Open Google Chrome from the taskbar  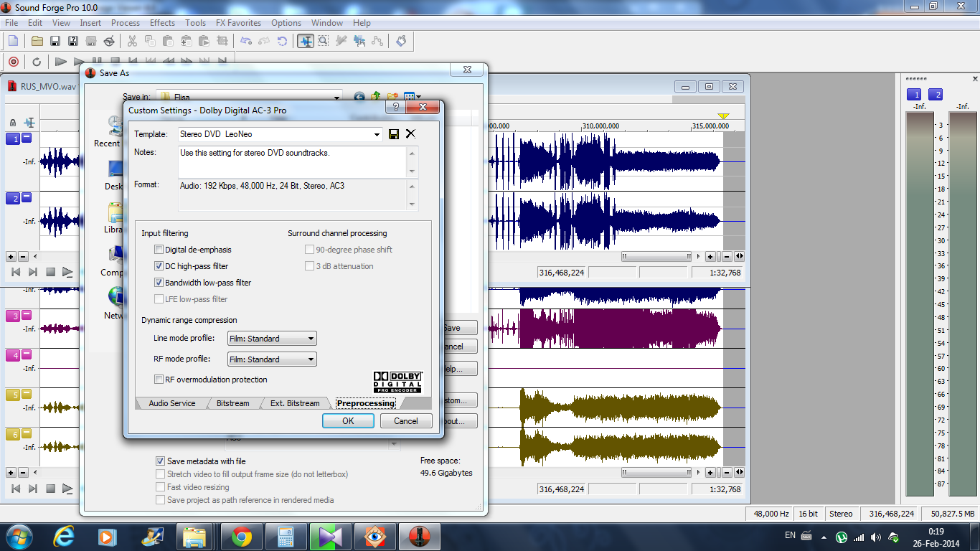(241, 537)
